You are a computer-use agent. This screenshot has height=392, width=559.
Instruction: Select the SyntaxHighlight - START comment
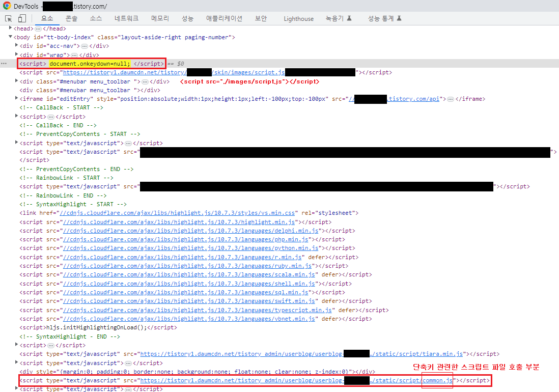(x=73, y=204)
